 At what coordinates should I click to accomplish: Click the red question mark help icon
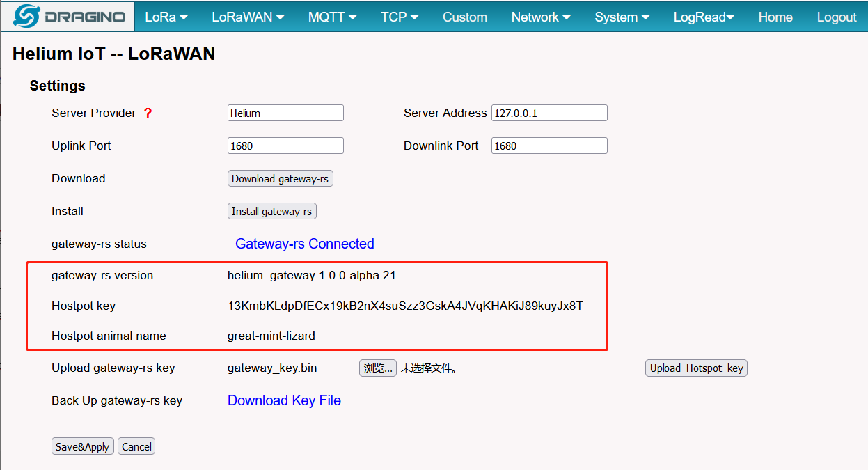(148, 113)
